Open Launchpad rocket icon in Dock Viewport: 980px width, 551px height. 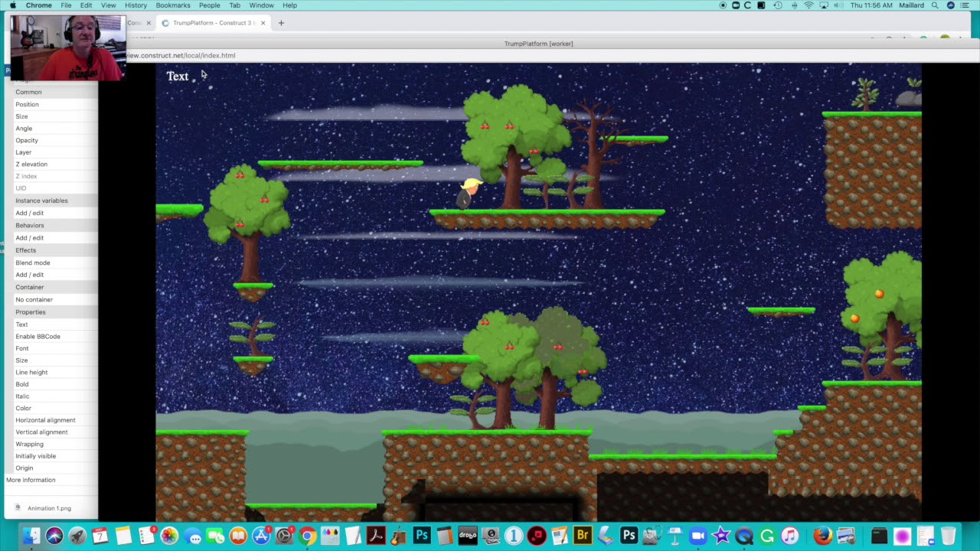click(x=77, y=536)
